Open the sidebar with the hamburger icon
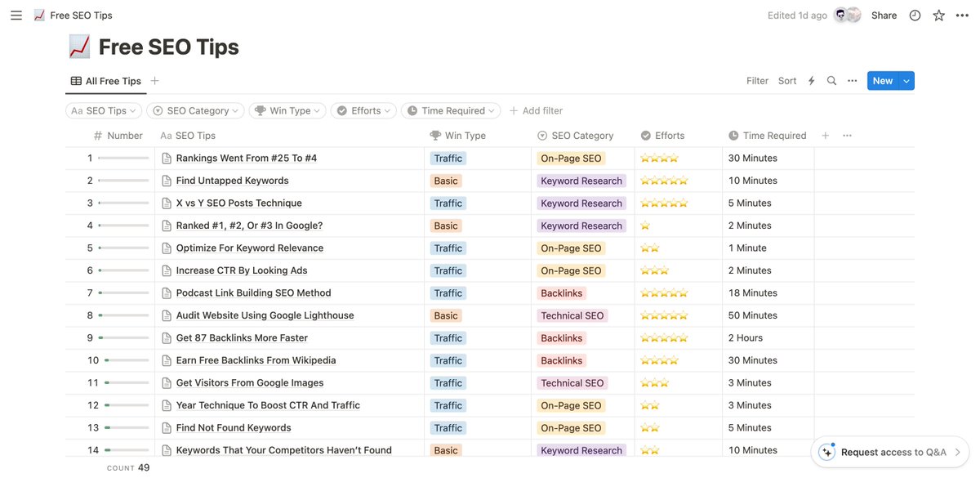980x478 pixels. [x=16, y=14]
